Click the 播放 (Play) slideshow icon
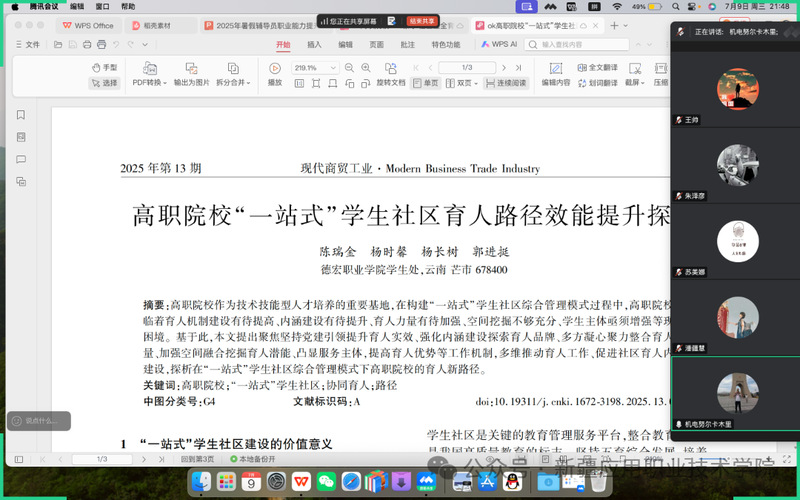This screenshot has height=500, width=800. click(x=274, y=68)
